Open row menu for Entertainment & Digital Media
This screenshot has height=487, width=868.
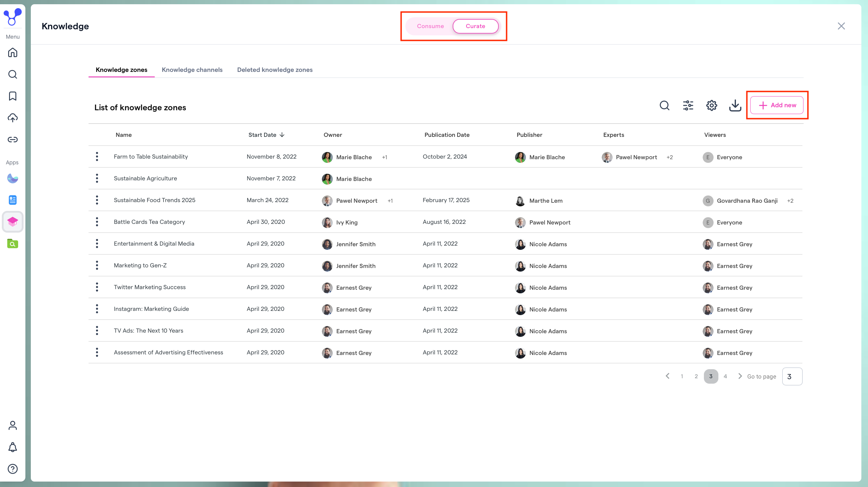[x=97, y=243]
